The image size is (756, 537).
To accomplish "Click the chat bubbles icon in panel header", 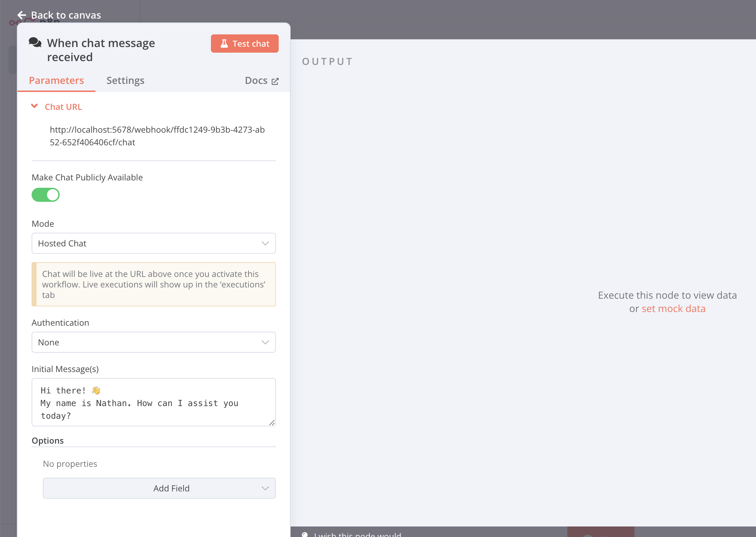I will pos(35,42).
